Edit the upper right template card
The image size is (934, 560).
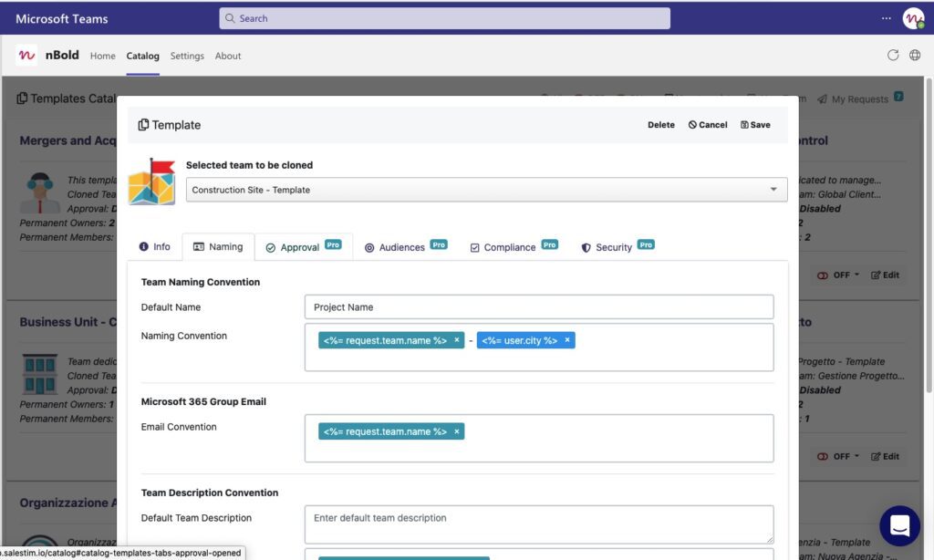point(885,275)
